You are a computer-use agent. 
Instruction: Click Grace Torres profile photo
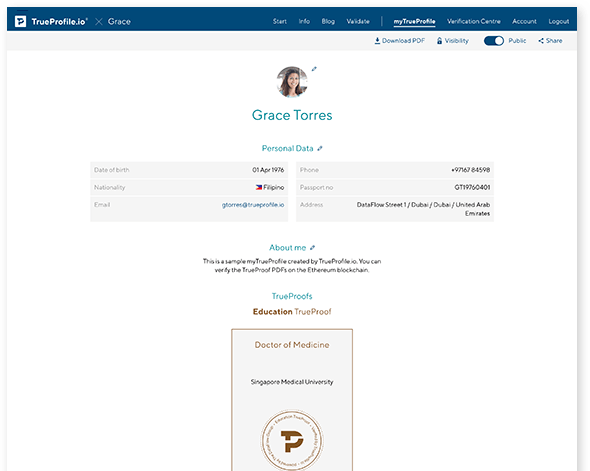[x=292, y=82]
